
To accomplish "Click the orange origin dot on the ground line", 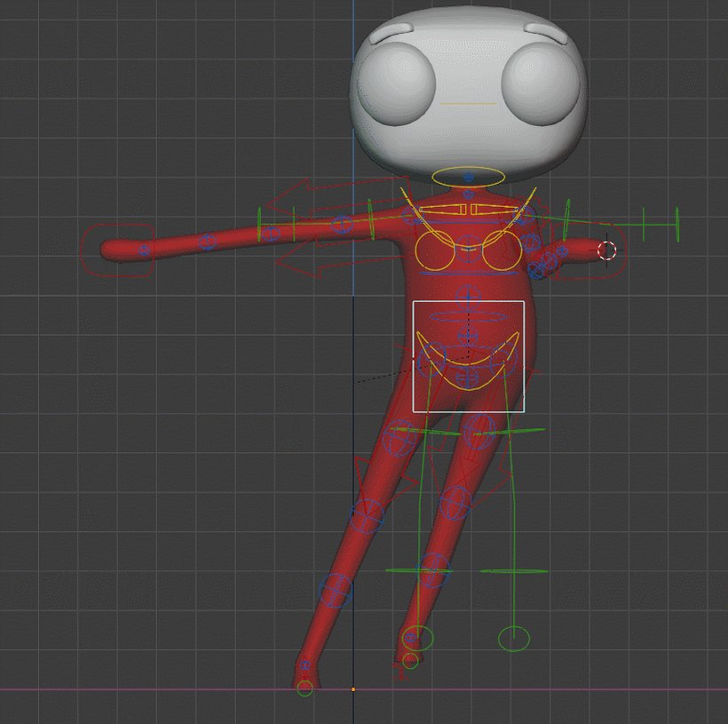I will [353, 689].
